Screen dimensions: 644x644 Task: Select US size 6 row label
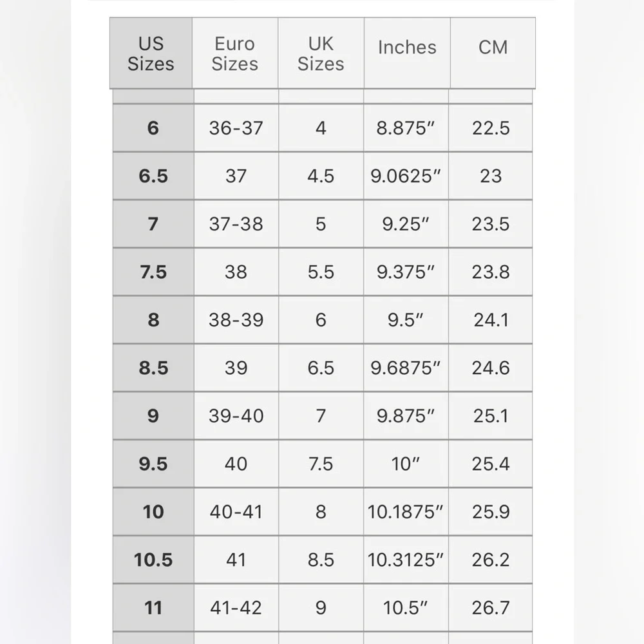click(x=153, y=128)
